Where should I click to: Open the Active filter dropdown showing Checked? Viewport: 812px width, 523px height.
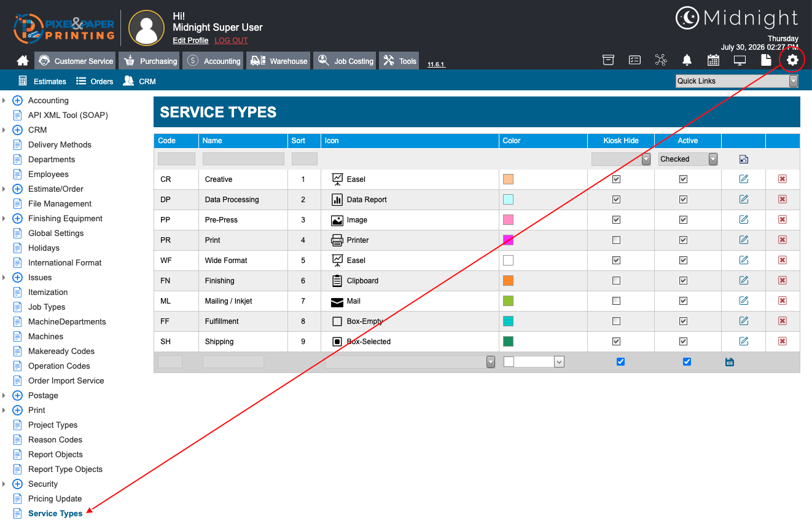pos(688,159)
